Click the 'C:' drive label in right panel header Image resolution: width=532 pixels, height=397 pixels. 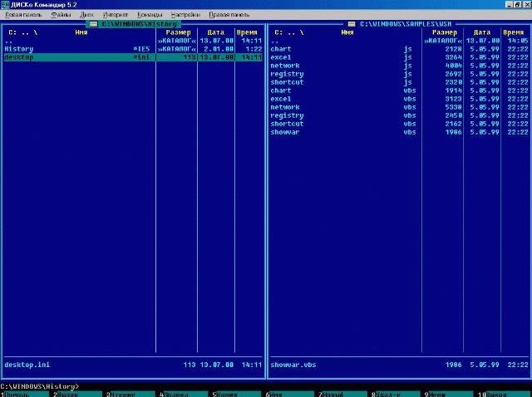click(x=278, y=32)
